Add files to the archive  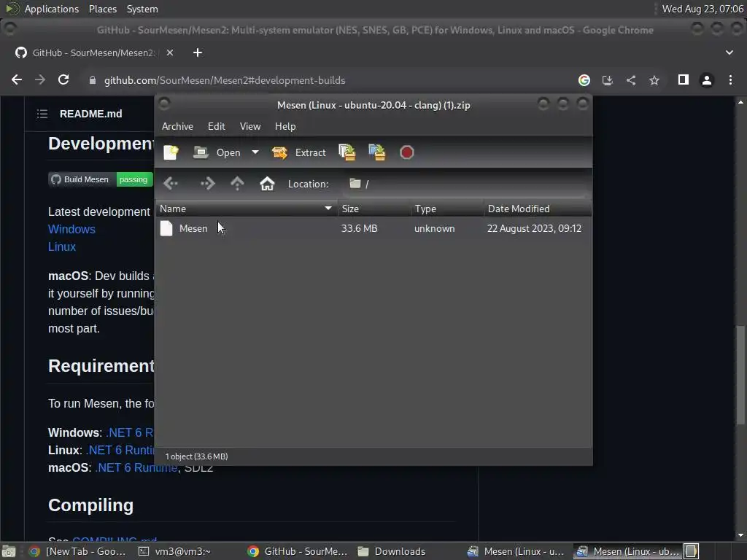[x=347, y=152]
